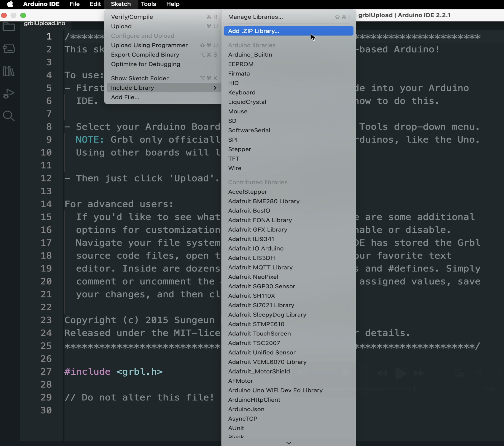This screenshot has height=446, width=504.
Task: Include Adafruit FONA Library
Action: tap(288, 220)
